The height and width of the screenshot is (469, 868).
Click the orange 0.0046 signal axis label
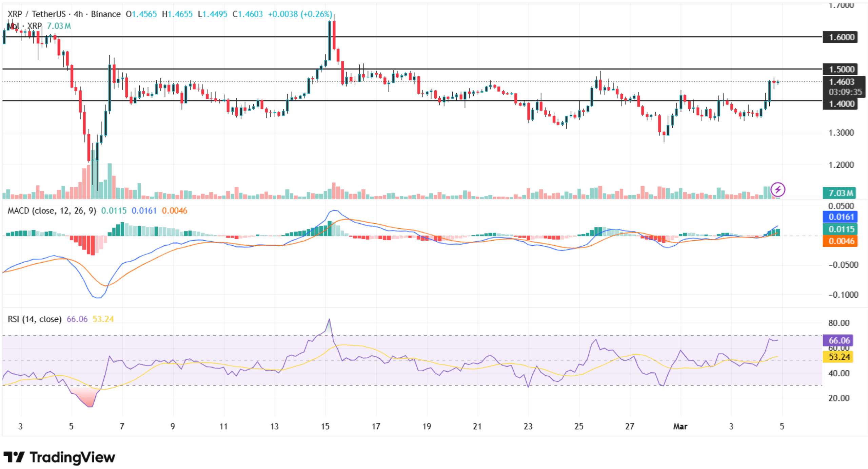840,241
